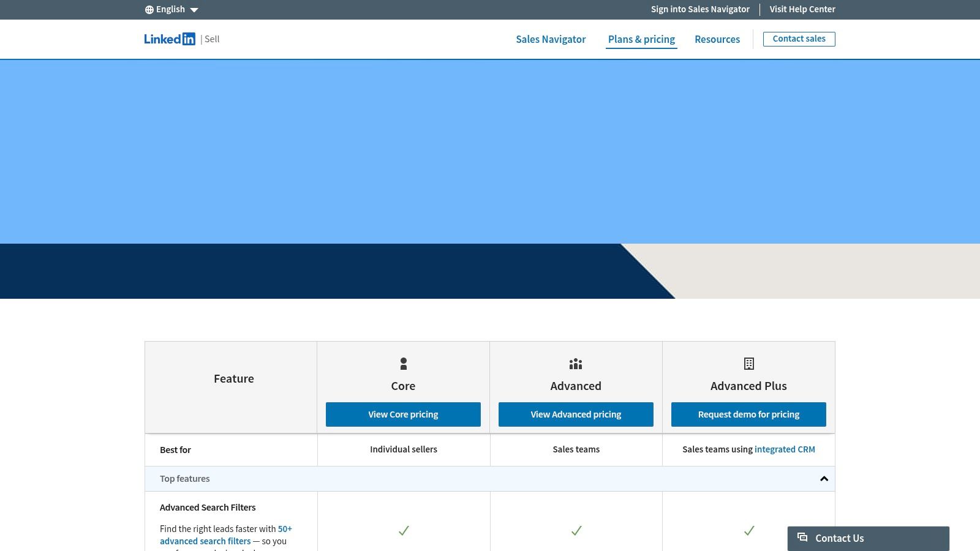Image resolution: width=980 pixels, height=551 pixels.
Task: Click the building icon above Advanced Plus
Action: click(748, 363)
